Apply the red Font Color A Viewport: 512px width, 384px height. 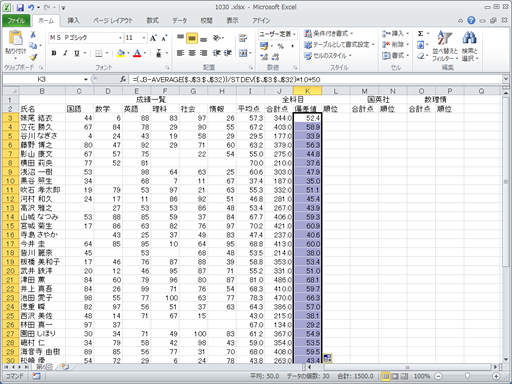coord(137,53)
